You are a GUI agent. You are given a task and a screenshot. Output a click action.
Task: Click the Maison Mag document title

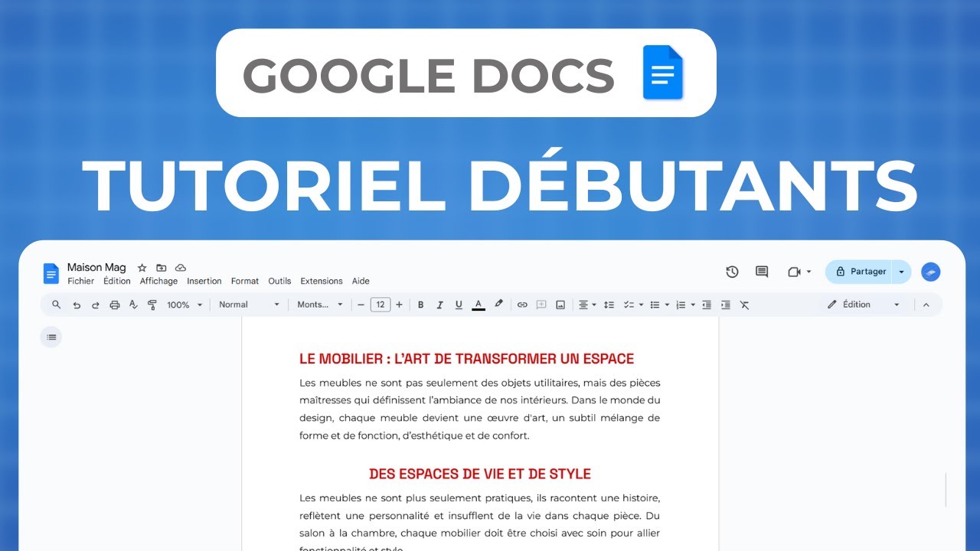click(x=96, y=268)
